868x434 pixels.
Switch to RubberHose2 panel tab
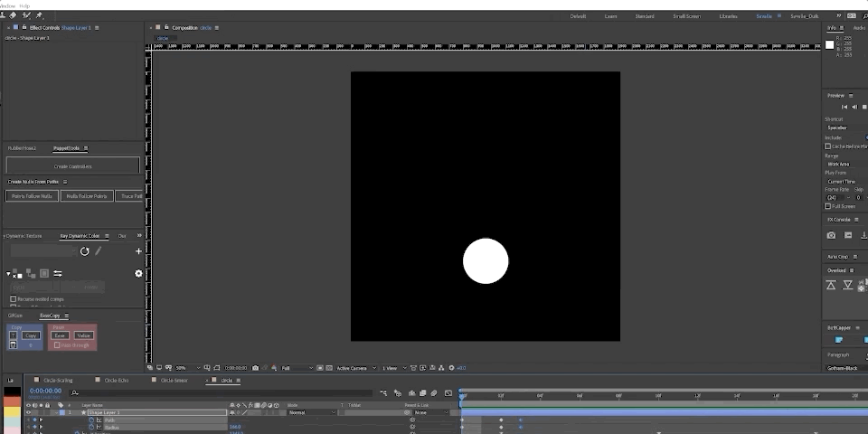coord(22,148)
